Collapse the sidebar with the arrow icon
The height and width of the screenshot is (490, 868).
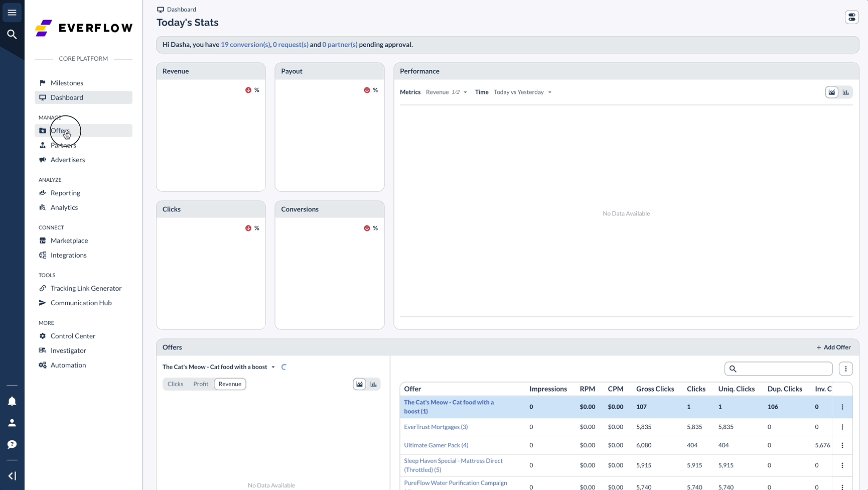(12, 476)
